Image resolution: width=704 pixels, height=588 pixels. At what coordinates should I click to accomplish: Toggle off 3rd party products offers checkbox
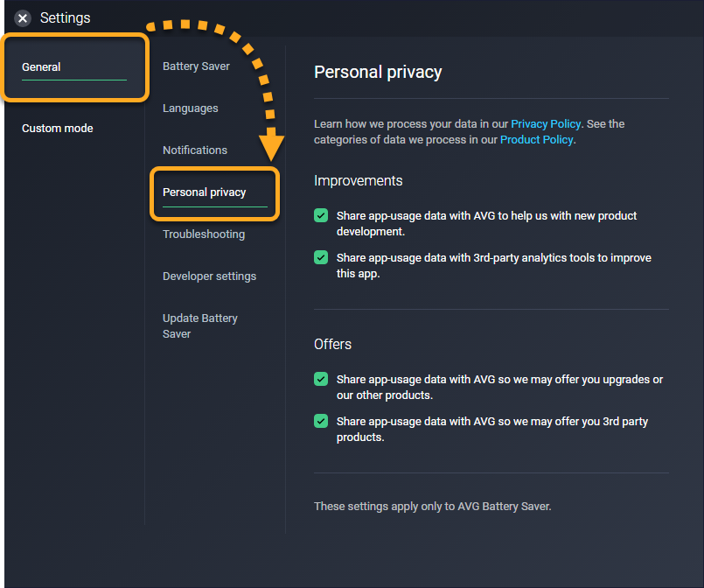click(x=322, y=422)
